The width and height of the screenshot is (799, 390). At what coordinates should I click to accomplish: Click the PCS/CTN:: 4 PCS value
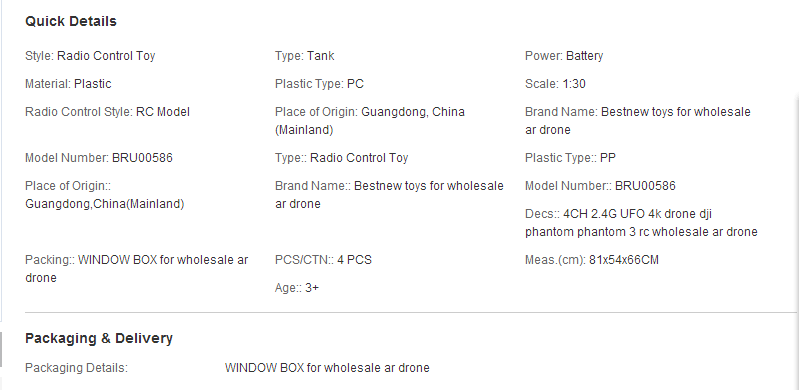pos(324,260)
